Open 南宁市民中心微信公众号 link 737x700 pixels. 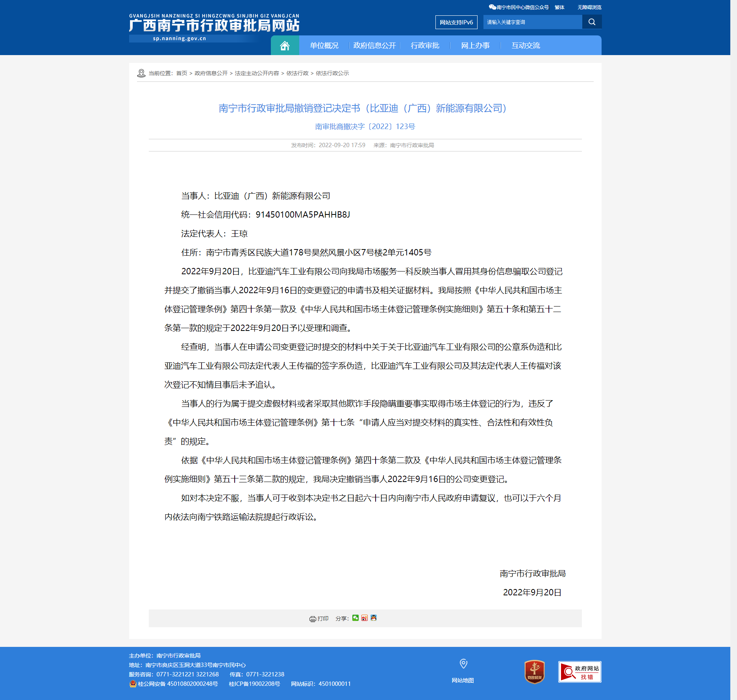(522, 7)
